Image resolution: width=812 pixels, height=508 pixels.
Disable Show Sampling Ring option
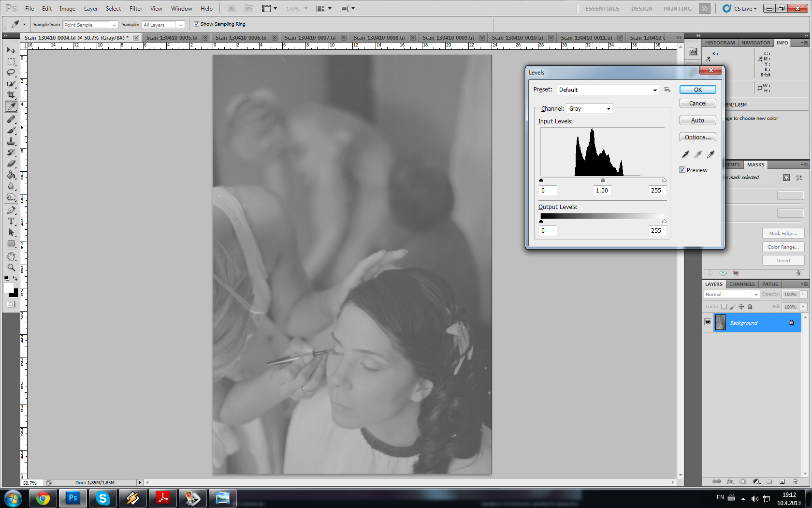coord(196,24)
